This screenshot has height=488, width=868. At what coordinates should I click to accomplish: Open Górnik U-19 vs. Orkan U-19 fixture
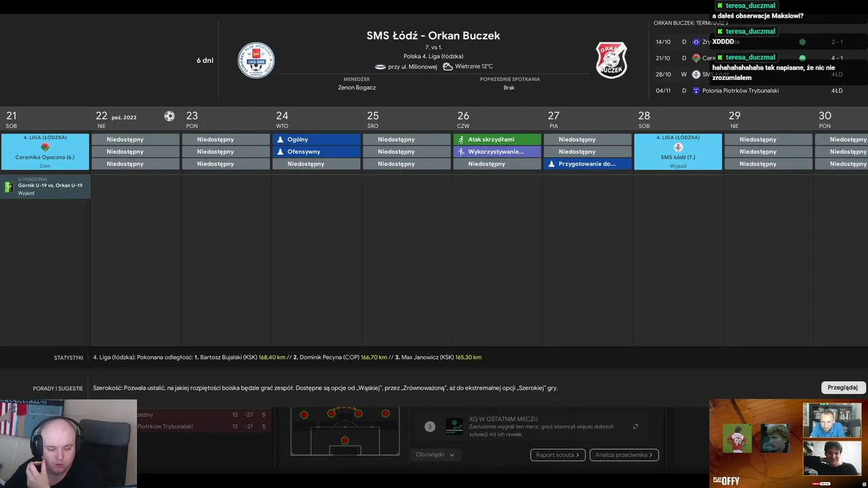tap(45, 187)
